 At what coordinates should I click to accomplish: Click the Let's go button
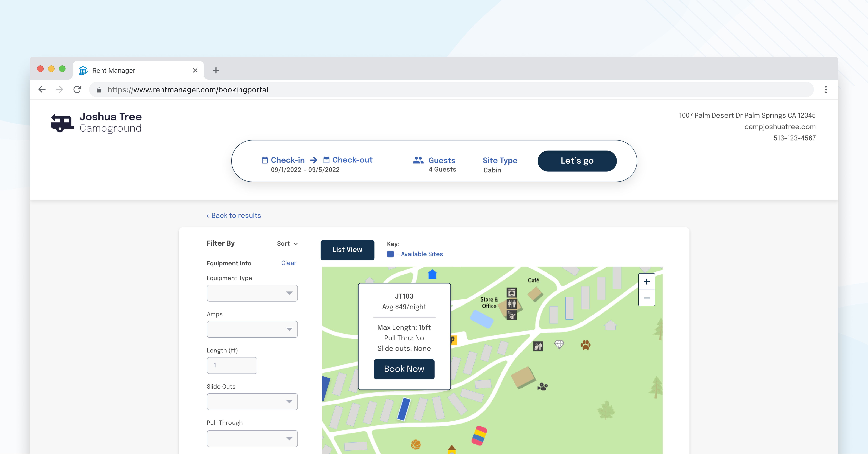click(x=577, y=161)
